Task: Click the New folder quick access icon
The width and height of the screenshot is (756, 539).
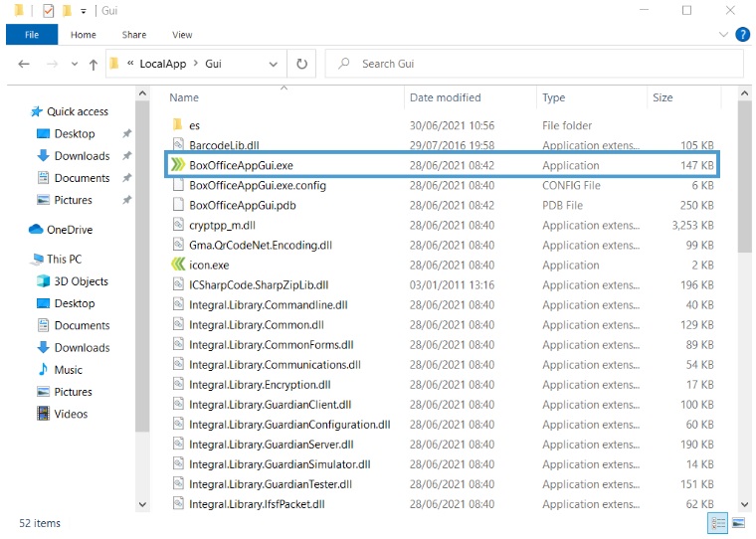Action: click(67, 11)
